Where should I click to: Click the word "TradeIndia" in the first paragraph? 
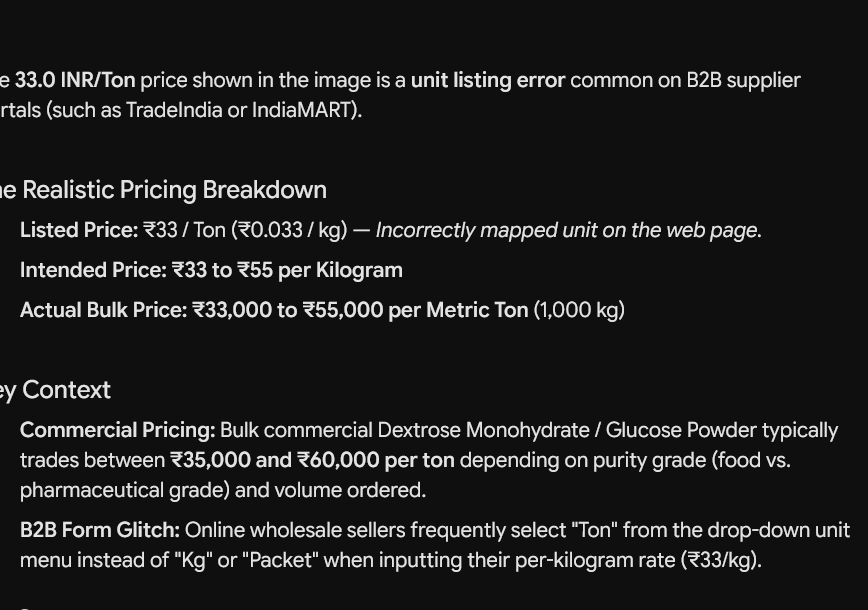174,110
